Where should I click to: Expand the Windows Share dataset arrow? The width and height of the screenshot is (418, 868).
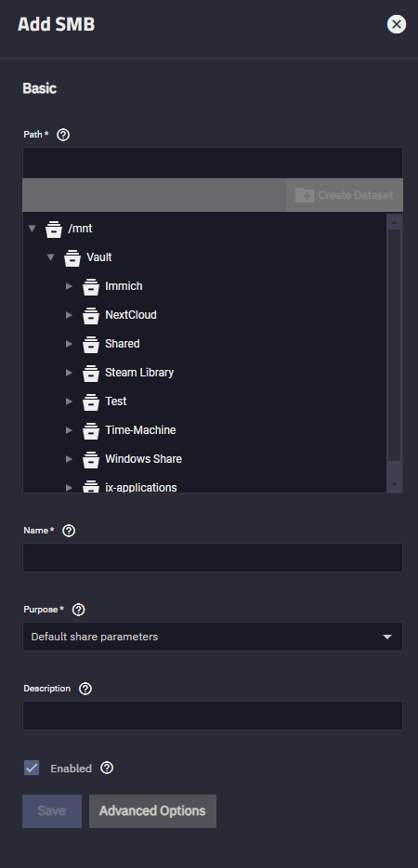pyautogui.click(x=70, y=459)
